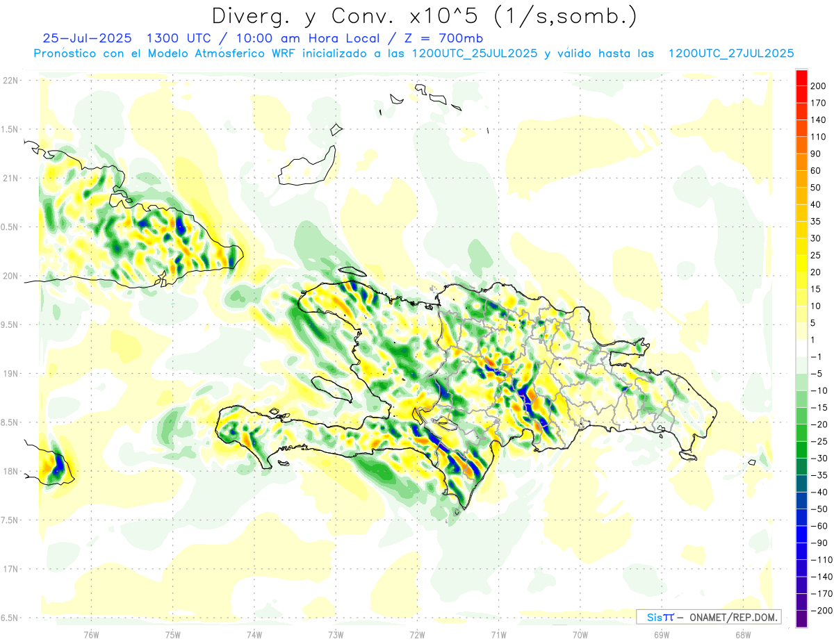Click the 74W longitude label

(254, 634)
